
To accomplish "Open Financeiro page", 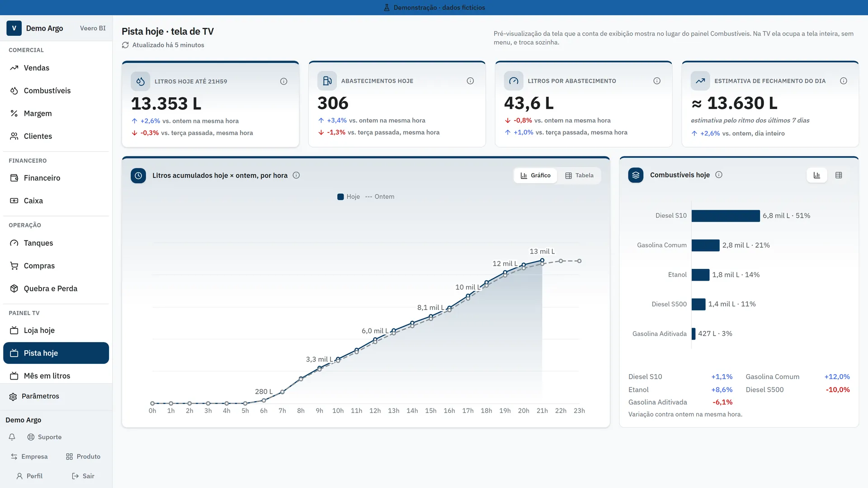I will click(x=56, y=178).
